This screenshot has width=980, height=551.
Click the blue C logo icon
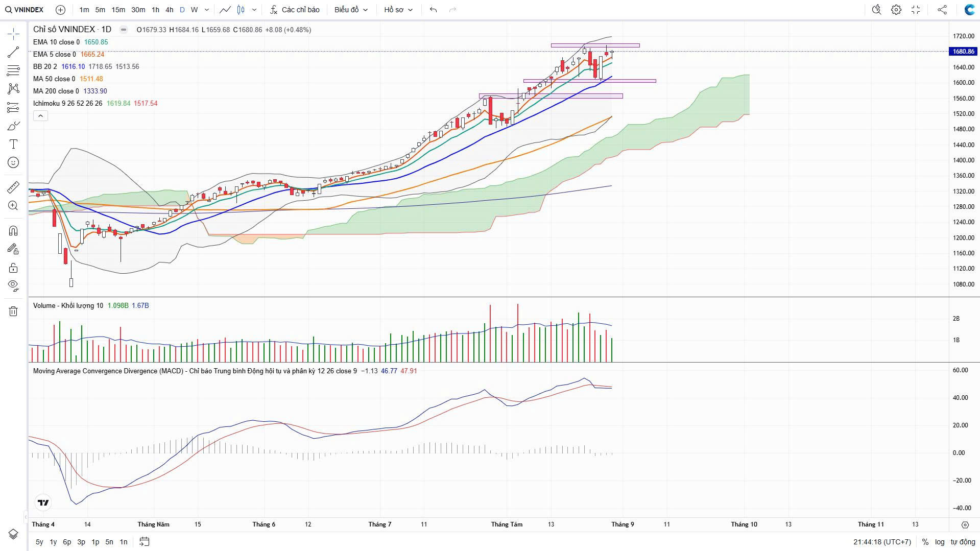(969, 10)
